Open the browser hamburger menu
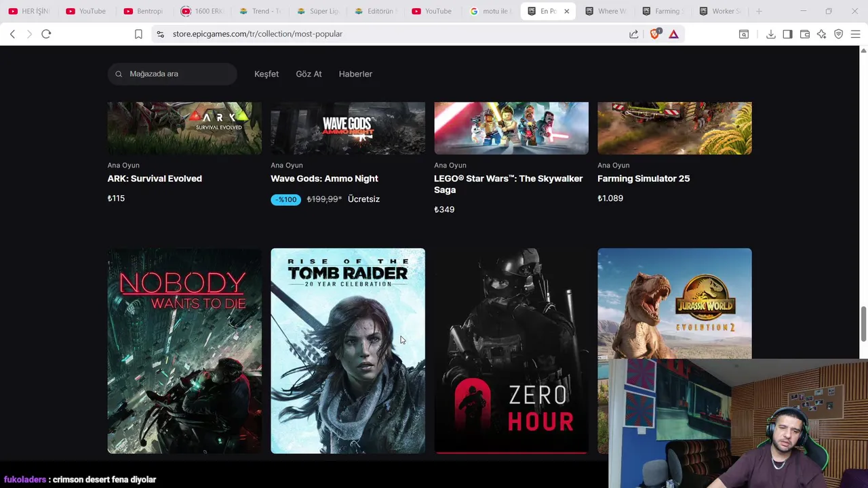 tap(855, 34)
